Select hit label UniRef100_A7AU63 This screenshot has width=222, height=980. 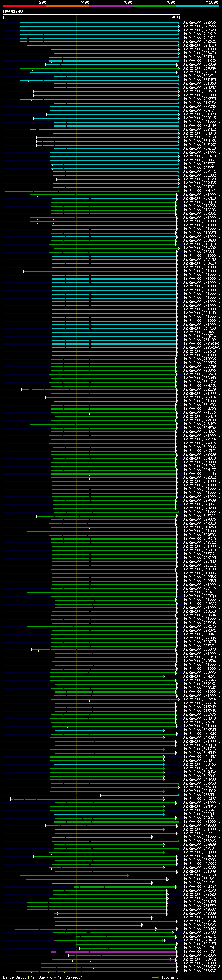pos(199,929)
